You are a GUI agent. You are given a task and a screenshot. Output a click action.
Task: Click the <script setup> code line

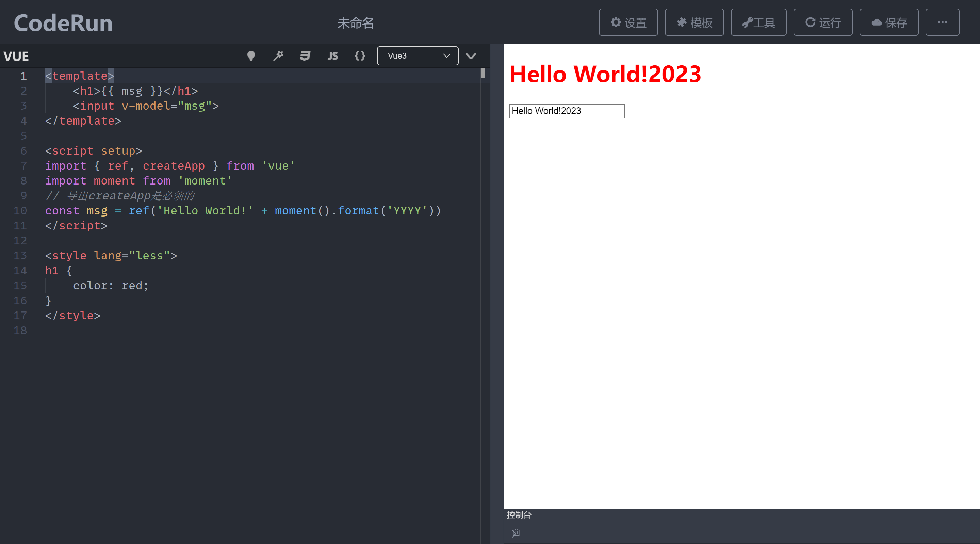click(94, 151)
